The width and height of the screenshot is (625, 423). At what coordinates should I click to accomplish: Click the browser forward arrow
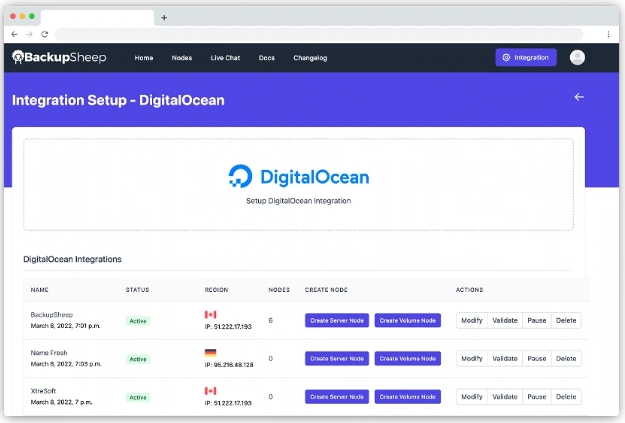coord(29,34)
